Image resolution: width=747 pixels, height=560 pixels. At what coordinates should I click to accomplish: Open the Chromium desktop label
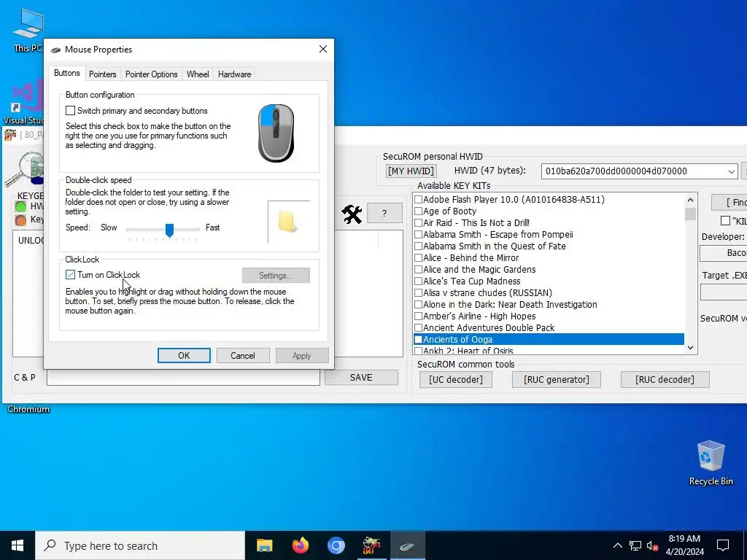[28, 409]
